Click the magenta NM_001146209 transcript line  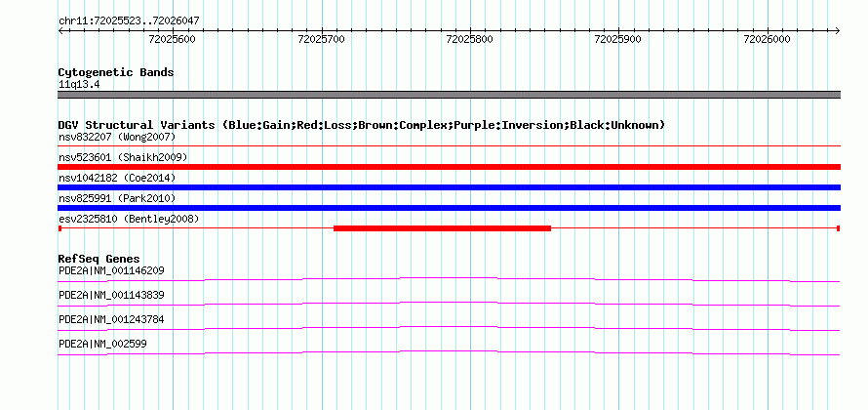tap(449, 279)
